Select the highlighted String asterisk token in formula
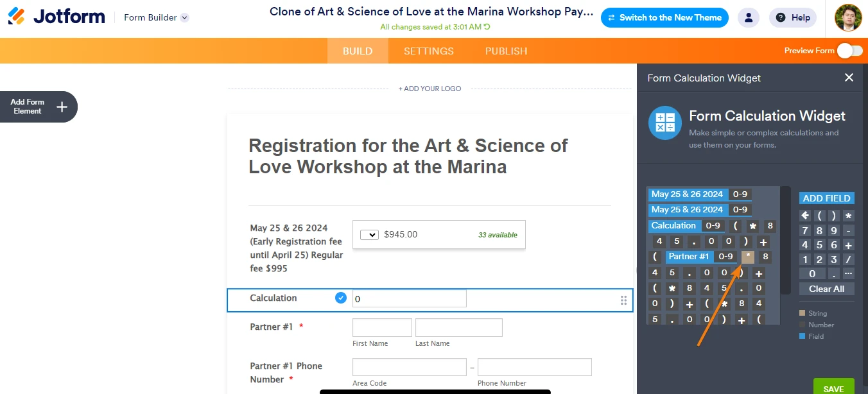 pyautogui.click(x=748, y=257)
